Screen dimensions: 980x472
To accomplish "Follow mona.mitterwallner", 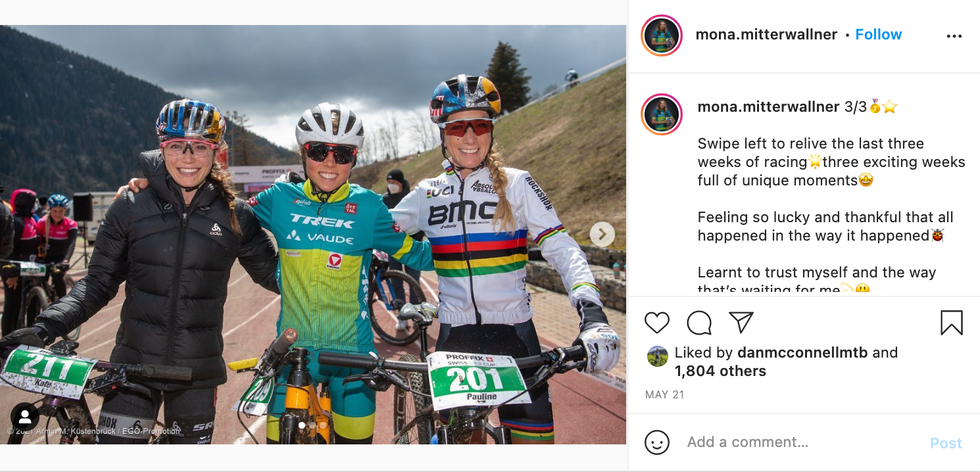I will pos(878,35).
